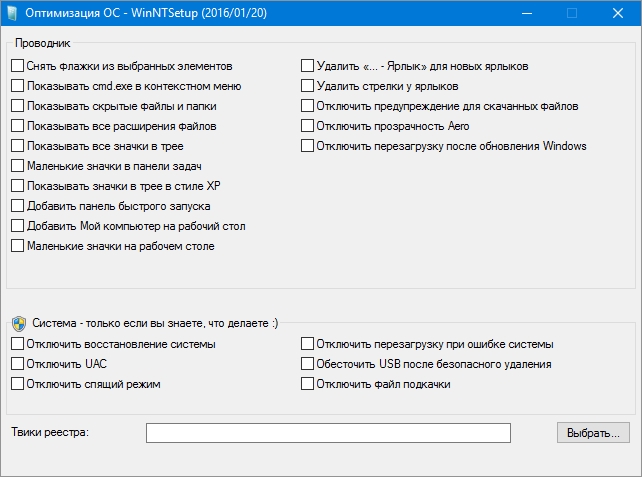Check 'Отключить спящий режим' option

pyautogui.click(x=18, y=384)
